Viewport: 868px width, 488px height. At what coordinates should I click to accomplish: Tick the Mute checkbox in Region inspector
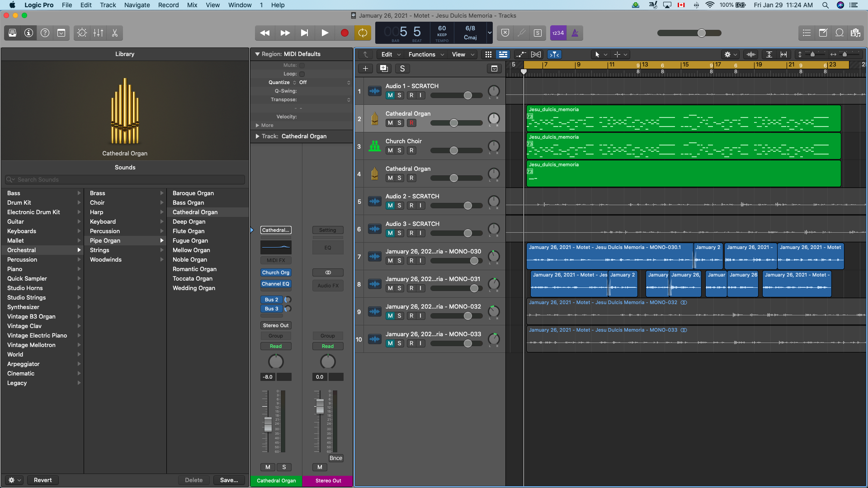coord(302,66)
